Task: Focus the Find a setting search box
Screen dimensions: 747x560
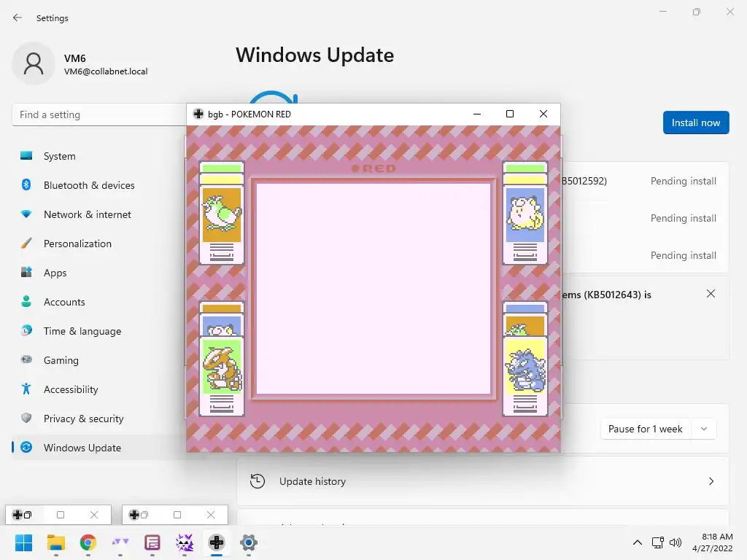Action: click(99, 114)
